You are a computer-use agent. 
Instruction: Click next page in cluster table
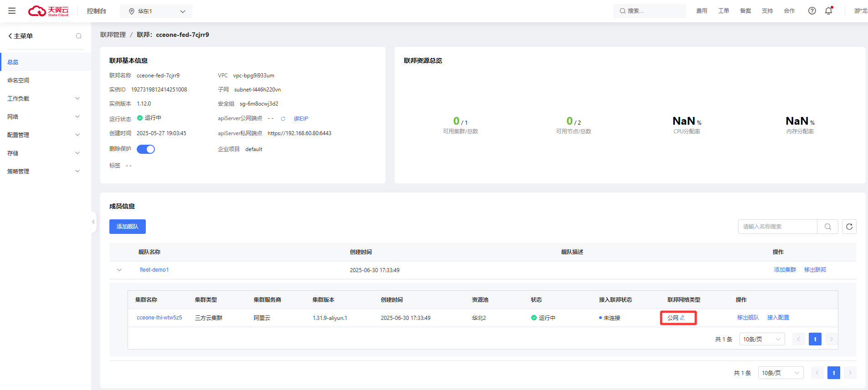point(832,339)
